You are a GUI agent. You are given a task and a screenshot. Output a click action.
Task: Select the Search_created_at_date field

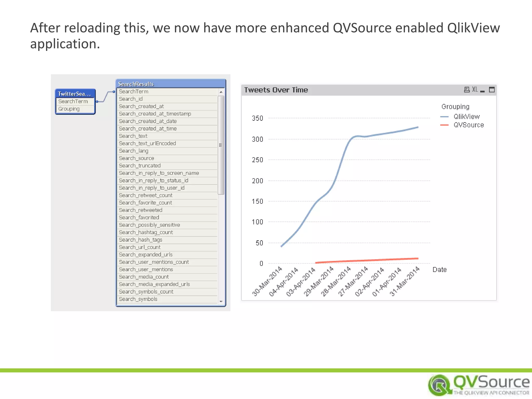167,121
